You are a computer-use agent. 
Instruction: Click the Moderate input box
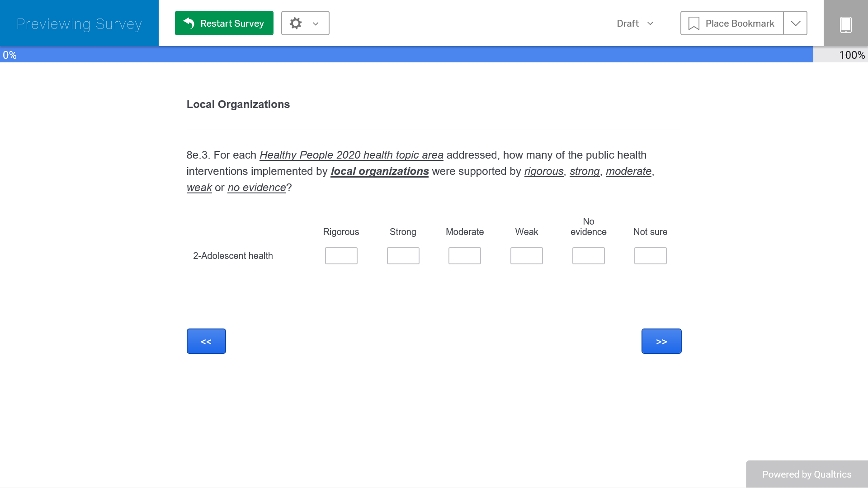[x=464, y=256]
